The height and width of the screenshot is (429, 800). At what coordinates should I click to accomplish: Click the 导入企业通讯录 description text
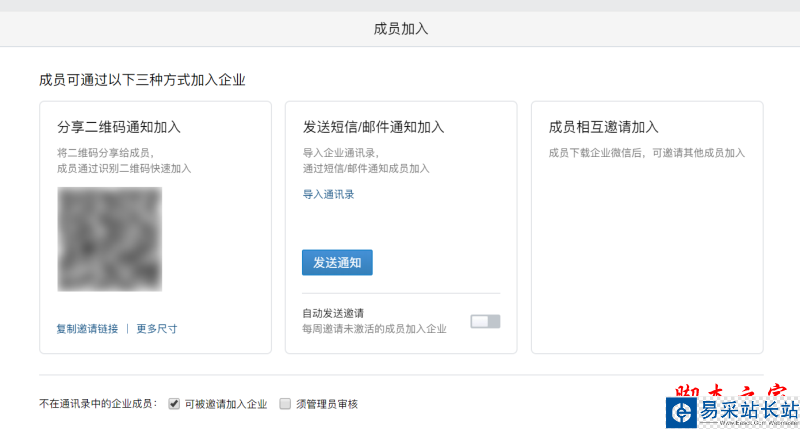coord(341,153)
